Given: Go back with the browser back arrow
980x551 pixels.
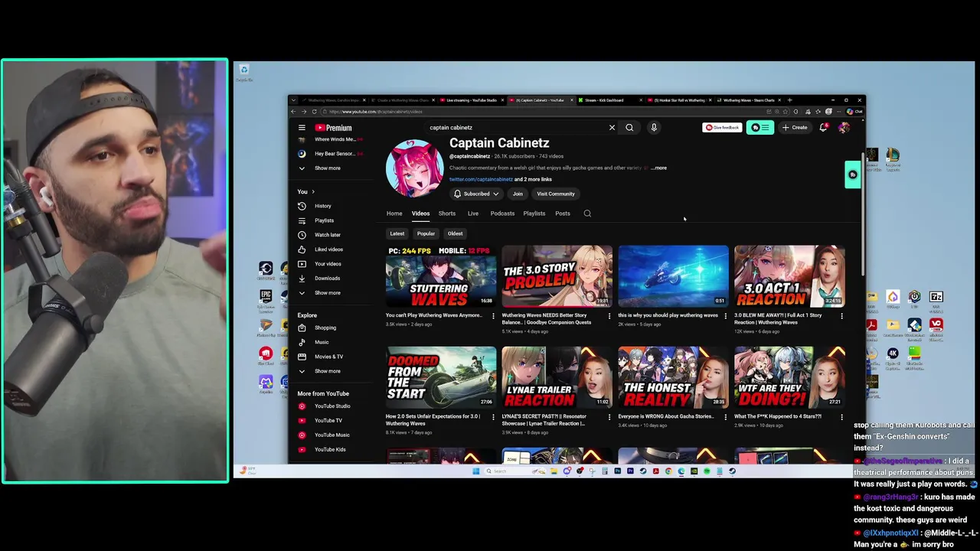Looking at the screenshot, I should point(293,112).
